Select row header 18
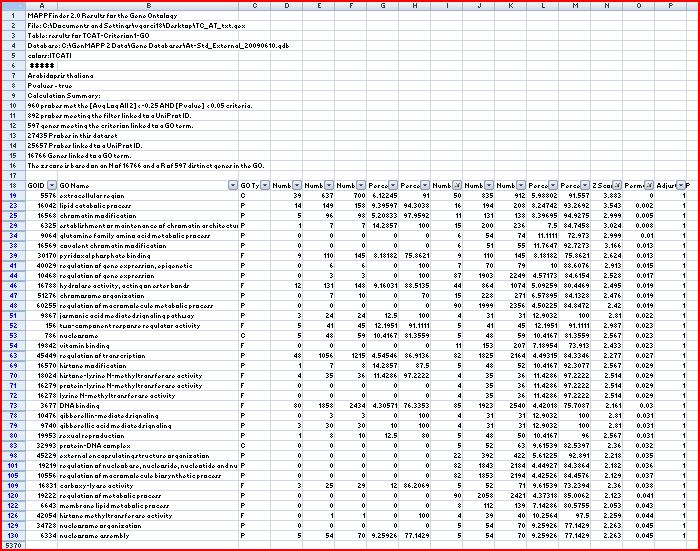Viewport: 700px width, 551px height. (11, 186)
